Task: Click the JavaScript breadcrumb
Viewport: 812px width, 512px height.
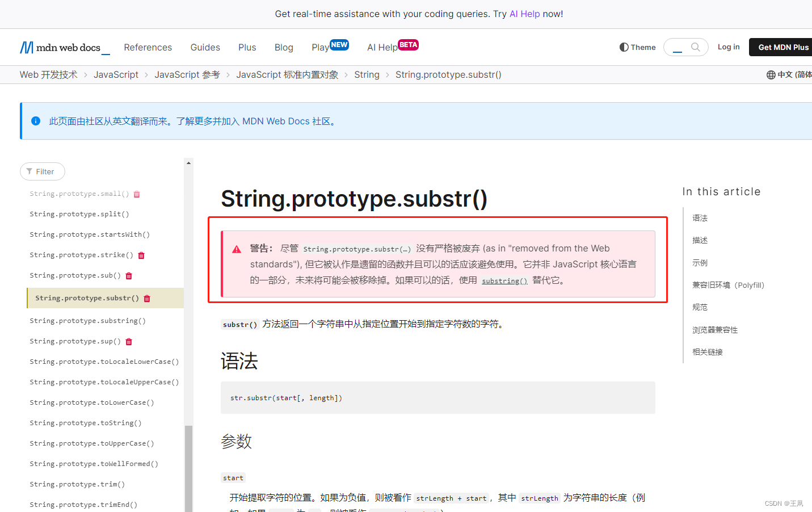Action: [x=116, y=74]
